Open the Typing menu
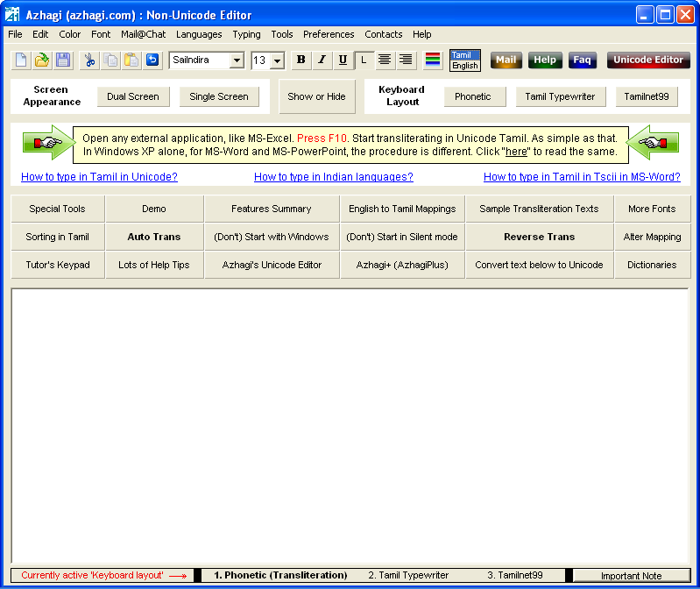 [x=246, y=34]
